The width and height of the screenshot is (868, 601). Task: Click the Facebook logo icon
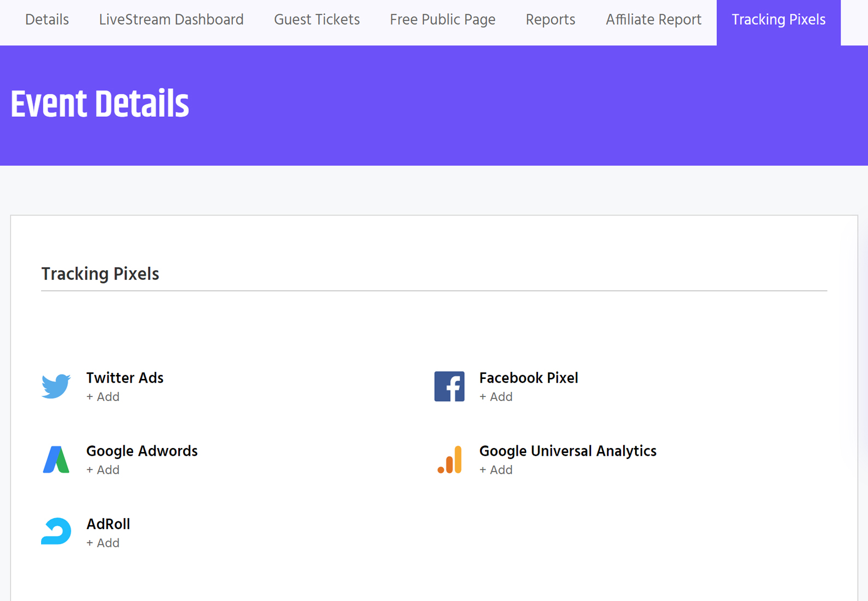point(449,387)
